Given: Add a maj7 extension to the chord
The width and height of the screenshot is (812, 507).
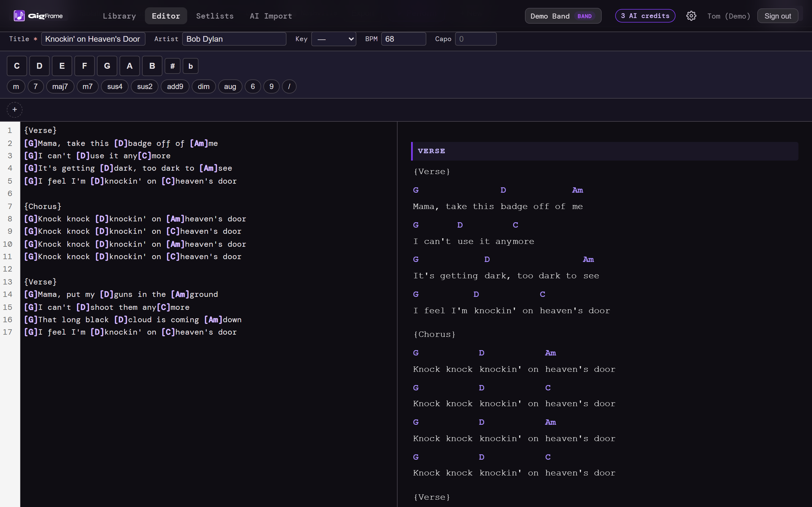Looking at the screenshot, I should point(60,86).
